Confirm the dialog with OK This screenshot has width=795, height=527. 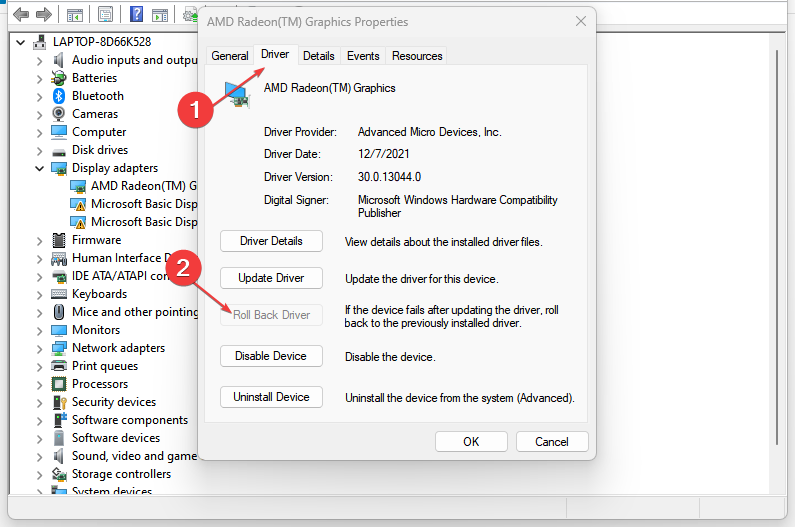tap(471, 442)
